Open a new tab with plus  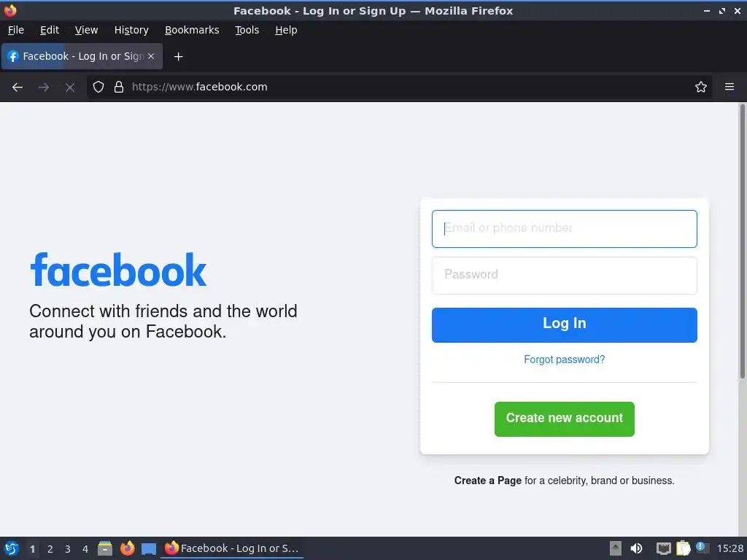pos(178,57)
